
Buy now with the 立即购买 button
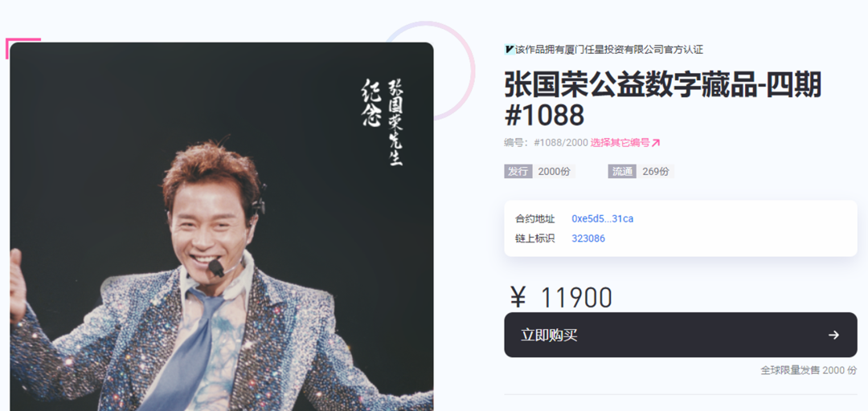[681, 335]
